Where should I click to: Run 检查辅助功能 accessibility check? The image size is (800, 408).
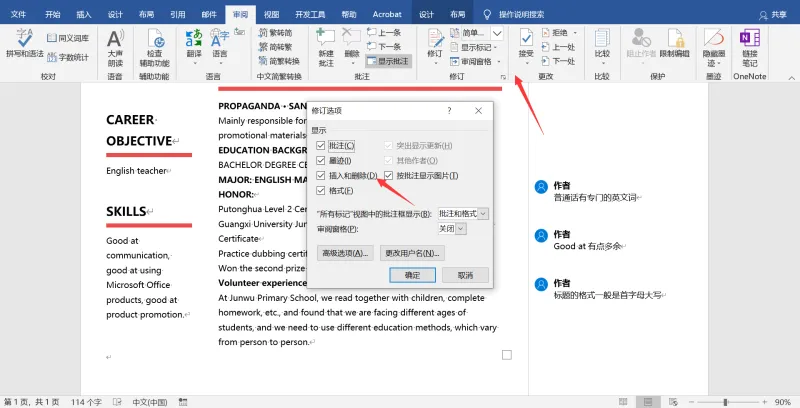[155, 48]
